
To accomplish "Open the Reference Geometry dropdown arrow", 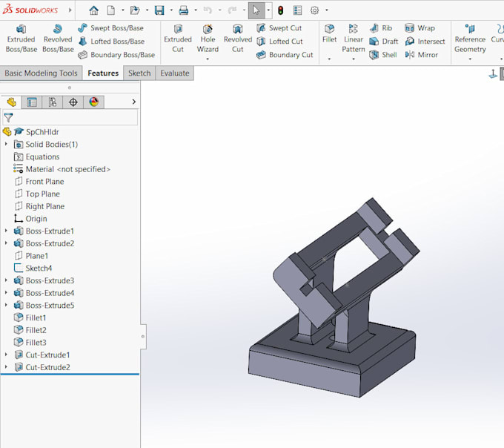I will tap(470, 59).
